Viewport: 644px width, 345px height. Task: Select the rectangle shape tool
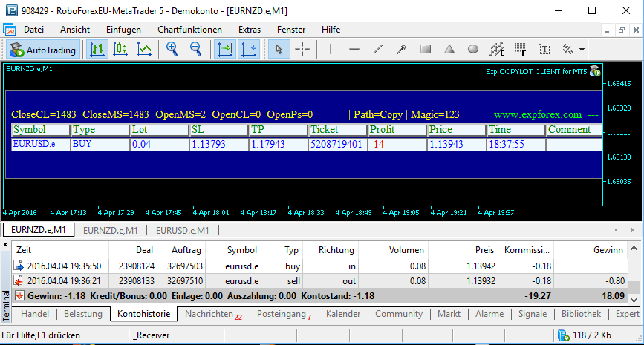click(426, 50)
